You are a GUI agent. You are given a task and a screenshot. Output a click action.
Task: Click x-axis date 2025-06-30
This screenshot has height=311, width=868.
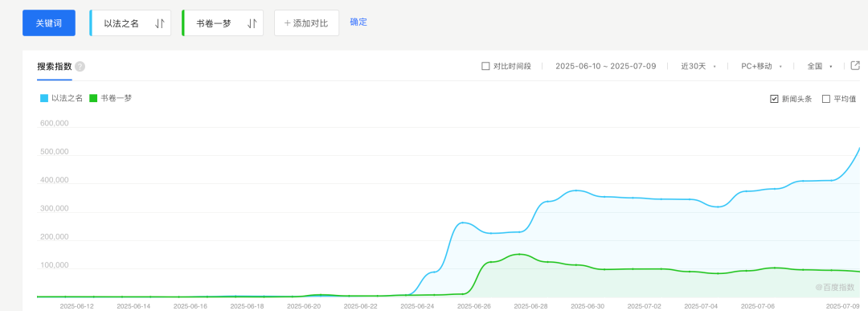(588, 306)
